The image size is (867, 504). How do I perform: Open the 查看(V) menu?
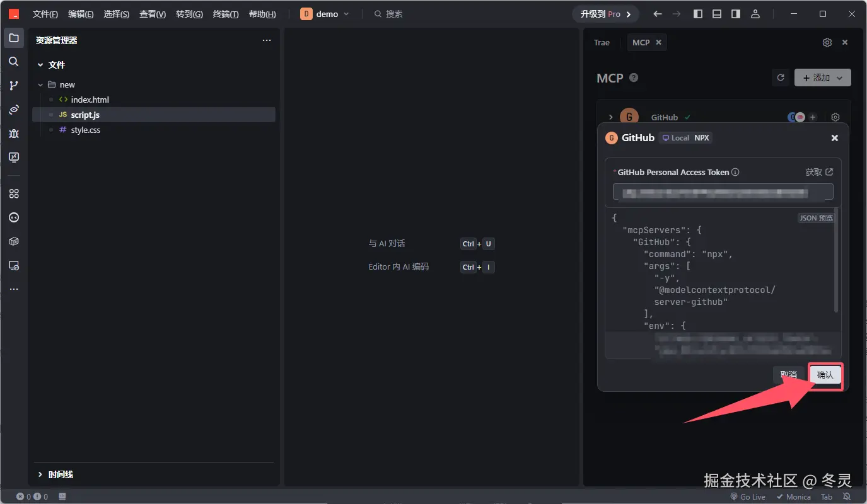153,14
